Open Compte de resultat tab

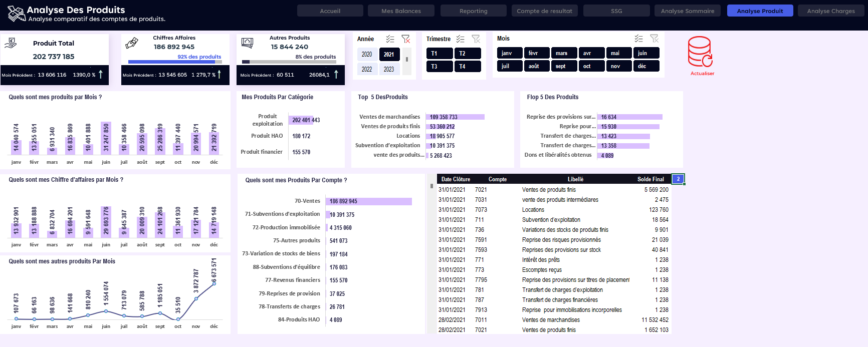pos(545,11)
